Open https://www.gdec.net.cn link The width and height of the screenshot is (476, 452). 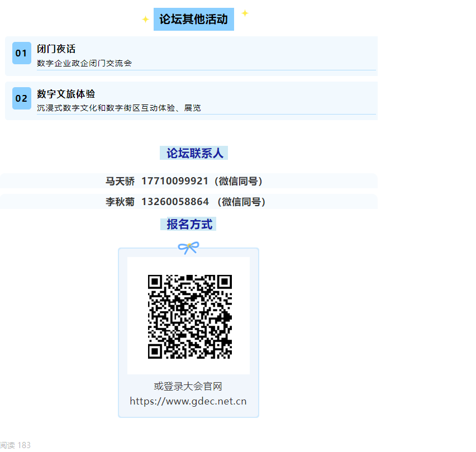pyautogui.click(x=188, y=401)
